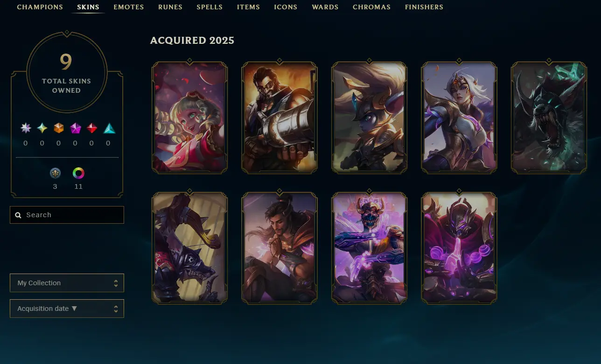Open the Wards tab

[x=325, y=7]
